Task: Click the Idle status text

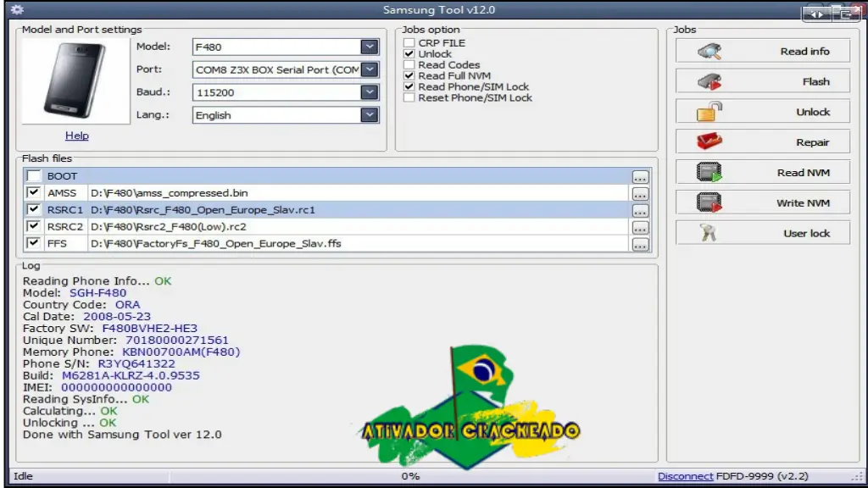Action: coord(23,476)
